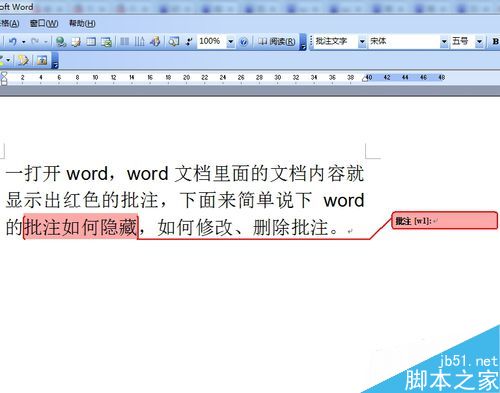This screenshot has height=393, width=500.
Task: Open the 五号 font size dropdown
Action: 479,42
